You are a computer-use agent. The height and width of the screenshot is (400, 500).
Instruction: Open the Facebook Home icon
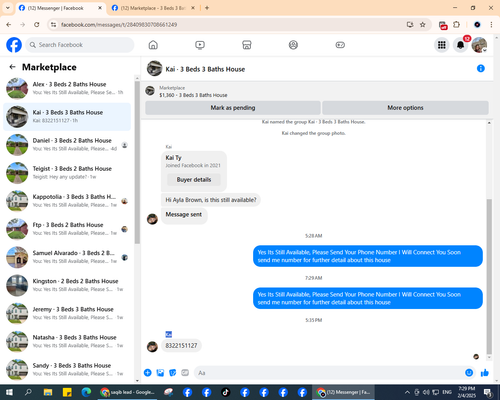153,45
